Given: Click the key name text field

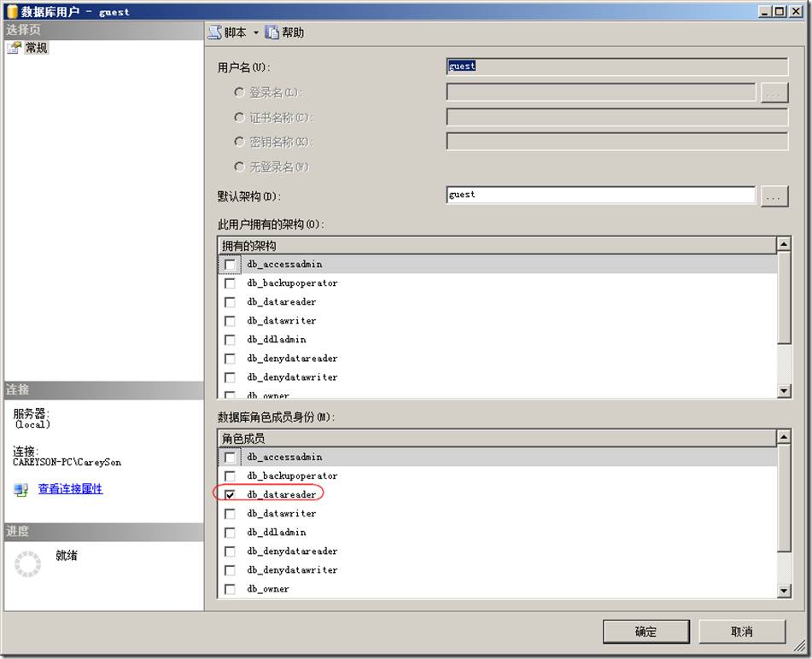Looking at the screenshot, I should pos(616,141).
